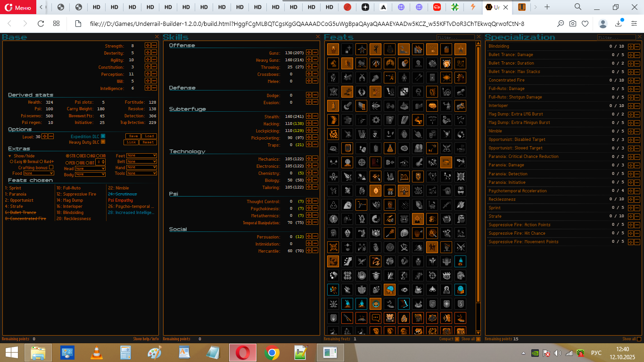
Task: Toggle the Expedition DLC checkbox
Action: point(103,136)
